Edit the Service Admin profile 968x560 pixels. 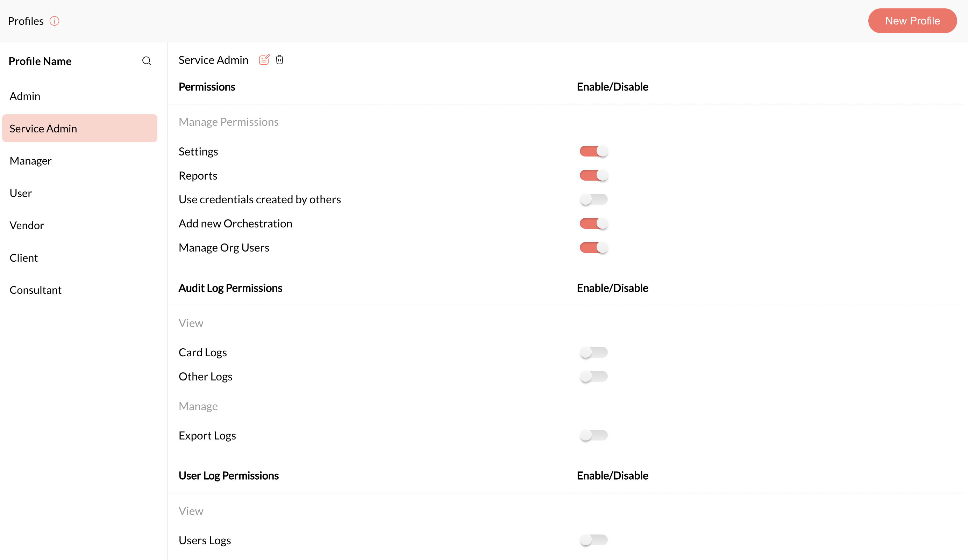tap(264, 60)
